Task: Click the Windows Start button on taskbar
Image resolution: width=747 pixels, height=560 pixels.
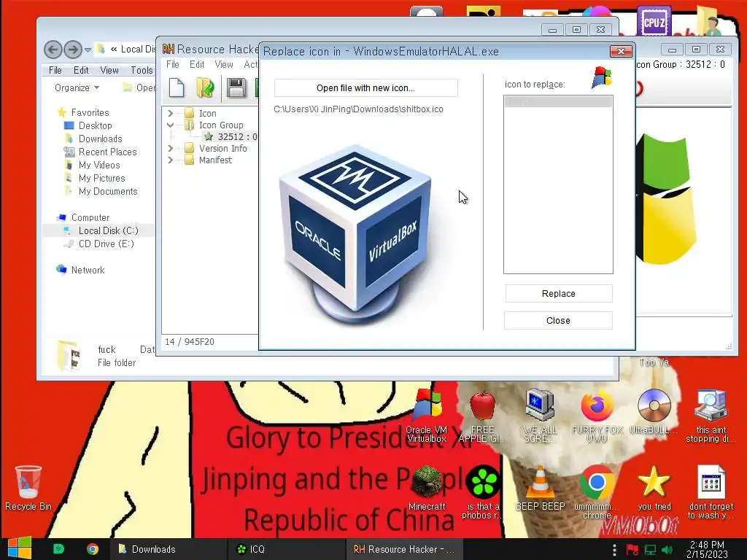Action: tap(19, 549)
